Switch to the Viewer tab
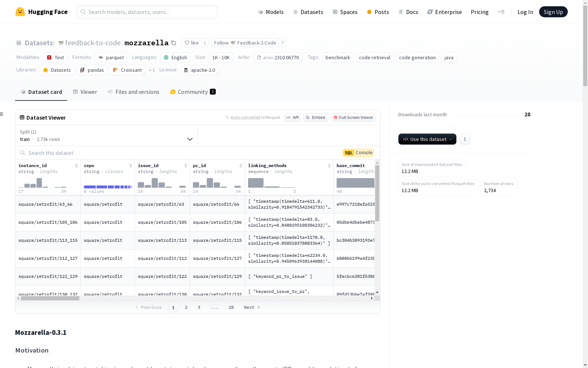The image size is (588, 368). coord(85,92)
